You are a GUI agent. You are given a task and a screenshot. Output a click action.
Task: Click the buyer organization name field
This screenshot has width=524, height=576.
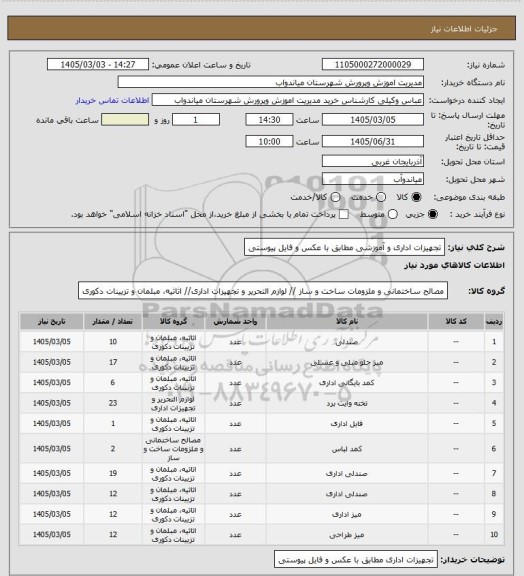pyautogui.click(x=270, y=83)
